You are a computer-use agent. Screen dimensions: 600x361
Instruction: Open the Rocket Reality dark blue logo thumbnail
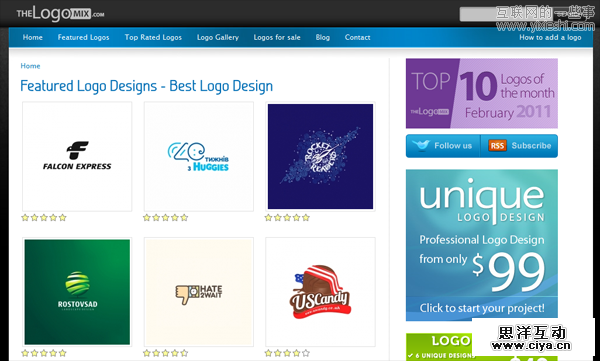click(x=320, y=157)
